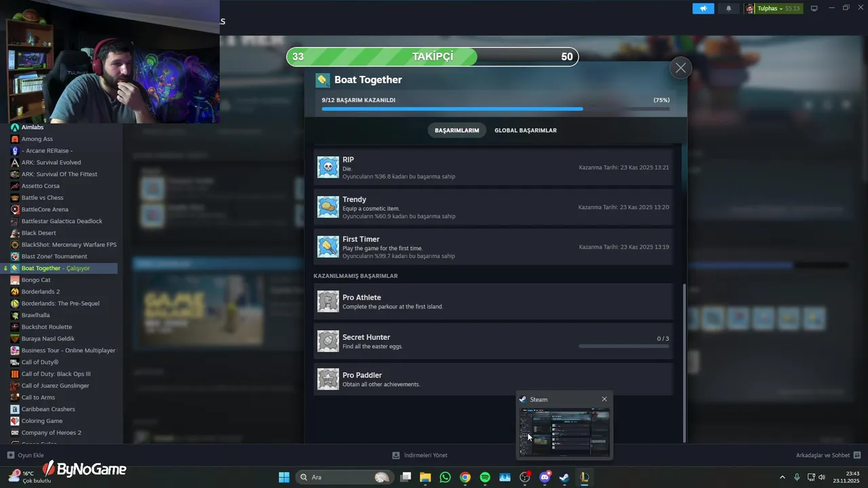
Task: Click the achievements list scrollbar
Action: [x=684, y=363]
